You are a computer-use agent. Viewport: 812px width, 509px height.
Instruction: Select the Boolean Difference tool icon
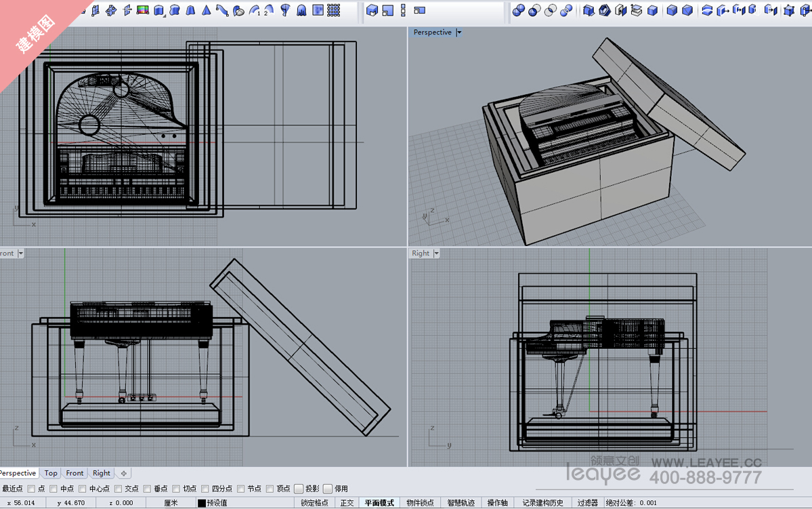[535, 10]
